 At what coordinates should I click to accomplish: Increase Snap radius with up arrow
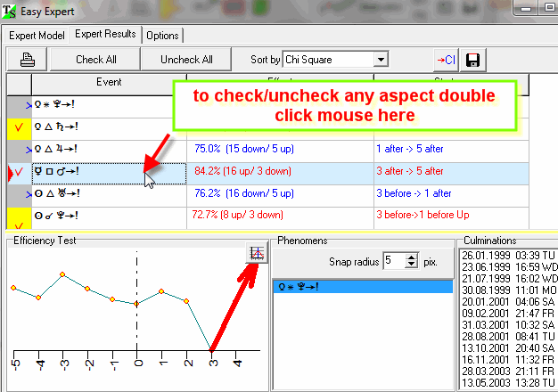click(x=410, y=257)
